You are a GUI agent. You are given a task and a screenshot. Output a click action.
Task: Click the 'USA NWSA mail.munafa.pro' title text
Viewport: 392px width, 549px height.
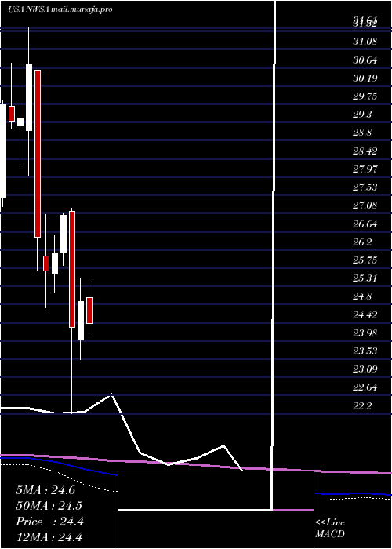coord(60,9)
